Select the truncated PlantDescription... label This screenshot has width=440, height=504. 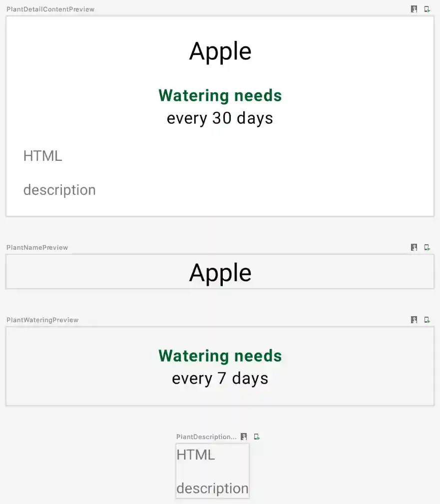coord(206,437)
